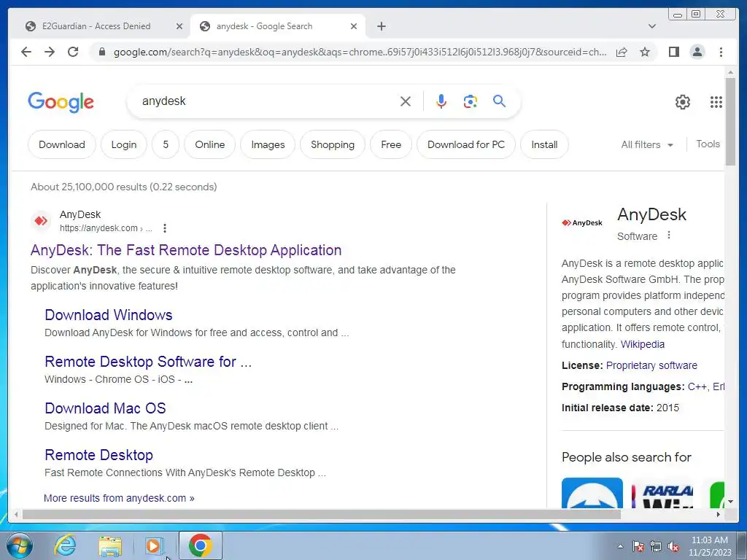This screenshot has height=560, width=747.
Task: Open the tab search dropdown chevron
Action: (x=652, y=26)
